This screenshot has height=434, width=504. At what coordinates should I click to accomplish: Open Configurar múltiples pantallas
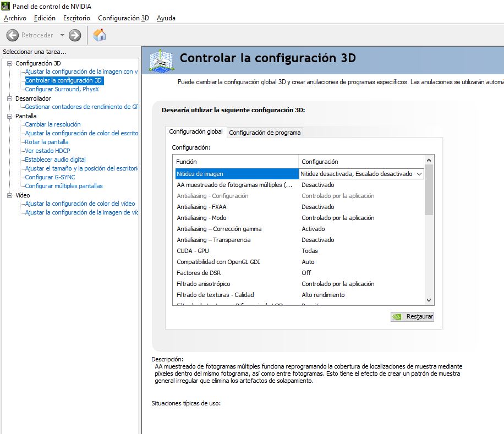point(64,186)
